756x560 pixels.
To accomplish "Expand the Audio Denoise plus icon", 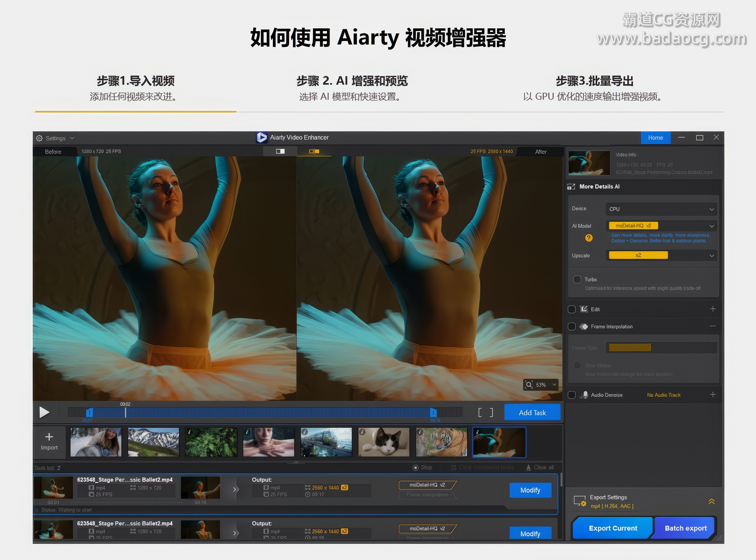I will pos(713,395).
